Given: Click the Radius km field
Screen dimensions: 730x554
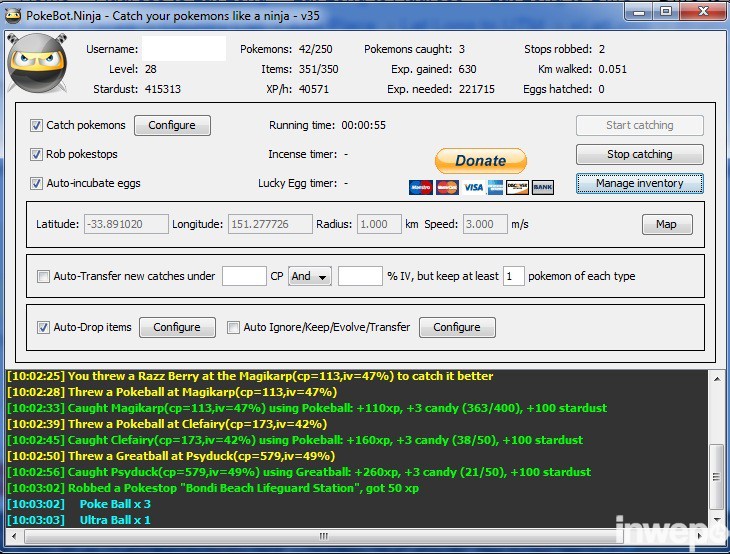Looking at the screenshot, I should click(379, 224).
